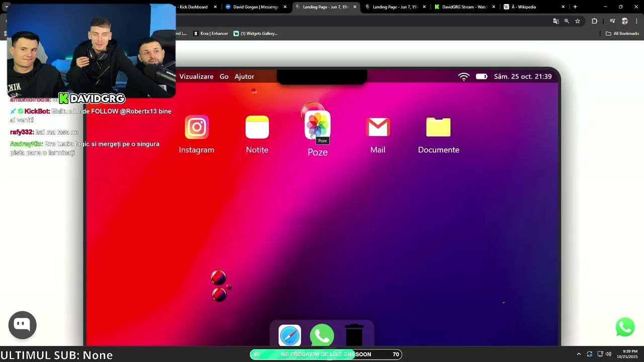
Task: Open the Documente folder icon
Action: click(438, 127)
